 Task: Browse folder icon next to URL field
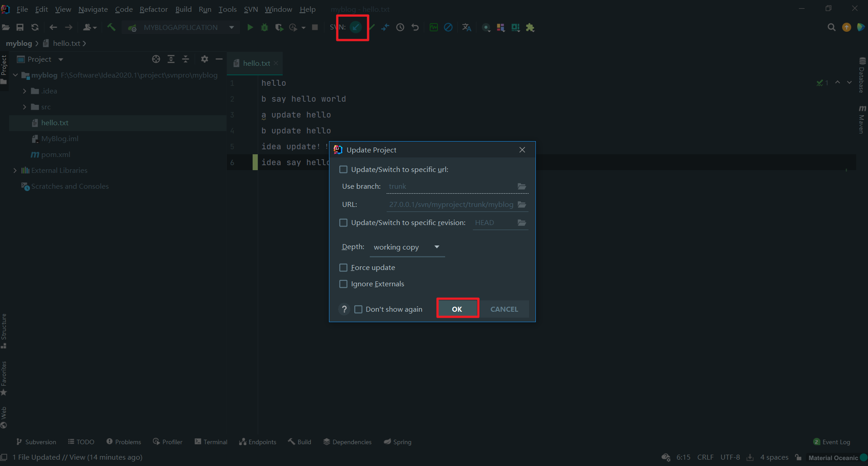point(522,204)
